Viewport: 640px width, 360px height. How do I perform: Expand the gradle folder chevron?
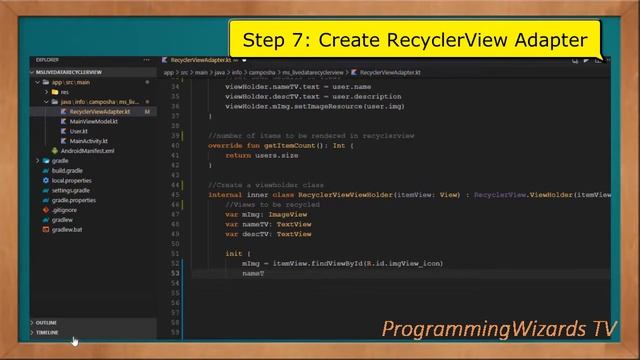tap(38, 161)
